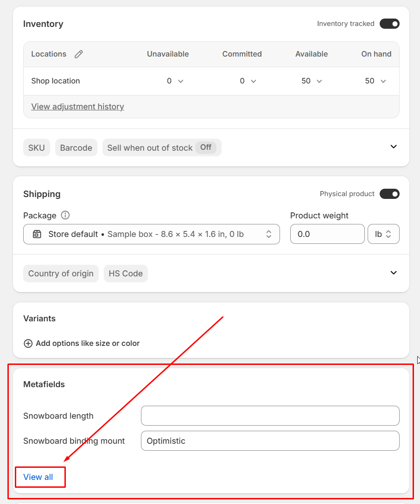The width and height of the screenshot is (420, 504).
Task: Expand the SKU and Barcode section
Action: click(x=394, y=147)
